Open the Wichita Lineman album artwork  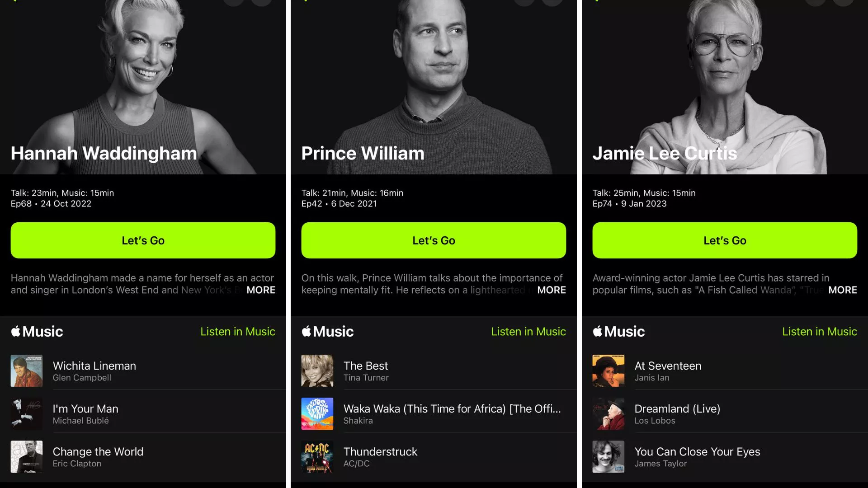(x=27, y=371)
